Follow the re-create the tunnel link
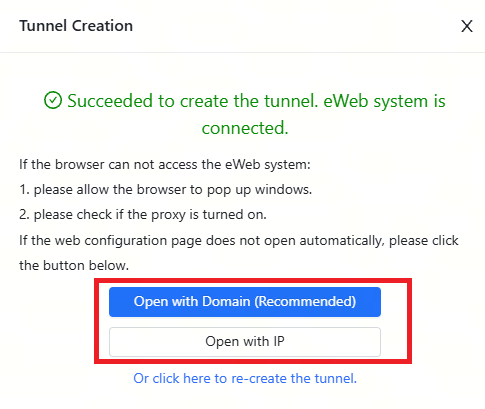 pyautogui.click(x=245, y=378)
